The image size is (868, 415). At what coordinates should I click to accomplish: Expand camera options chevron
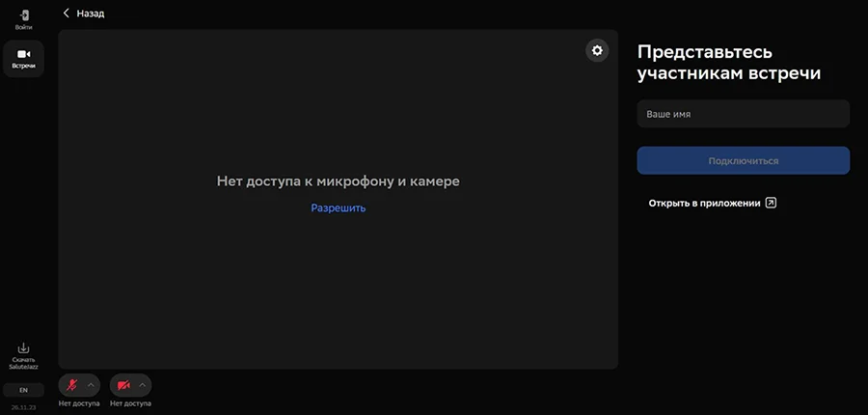click(x=143, y=385)
